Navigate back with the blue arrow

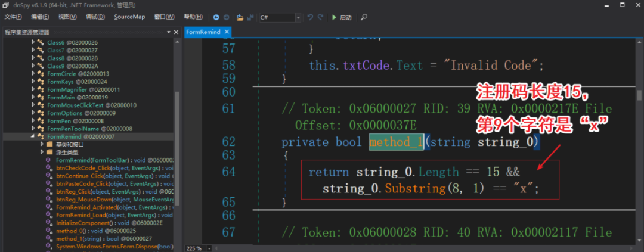click(216, 18)
